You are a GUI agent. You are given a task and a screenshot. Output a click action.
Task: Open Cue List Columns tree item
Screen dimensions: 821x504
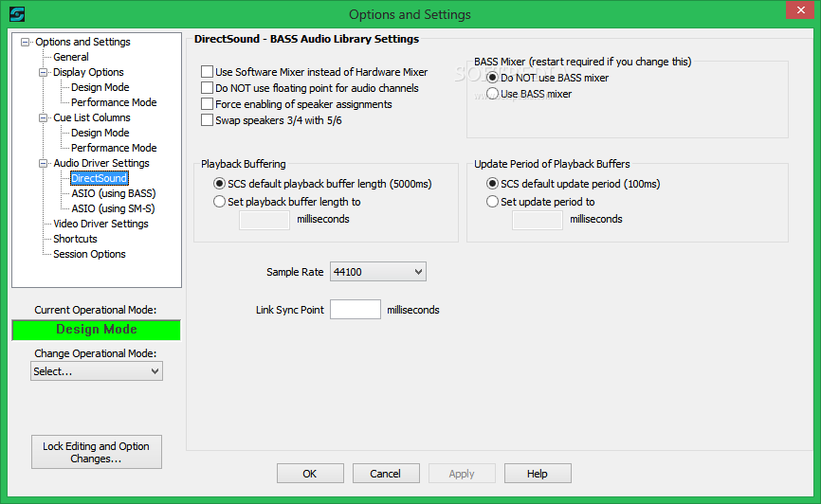click(x=92, y=117)
